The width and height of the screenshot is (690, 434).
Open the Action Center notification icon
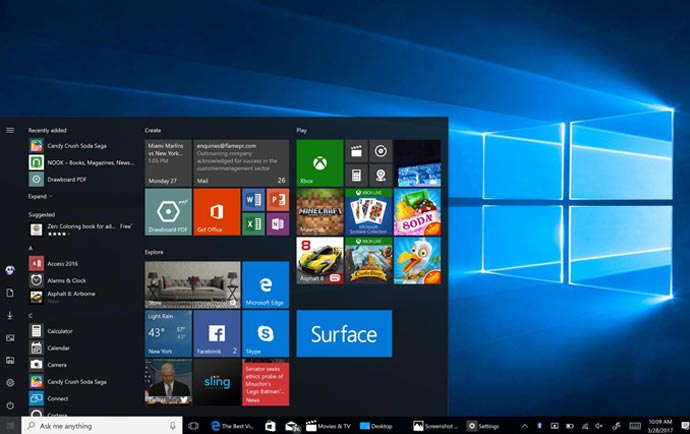point(685,426)
